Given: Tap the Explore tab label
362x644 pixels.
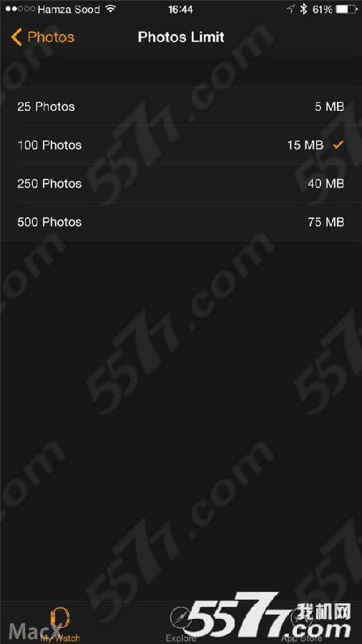Looking at the screenshot, I should (x=180, y=638).
